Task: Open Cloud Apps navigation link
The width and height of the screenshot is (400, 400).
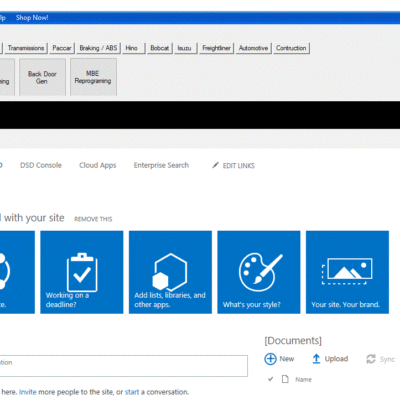Action: pos(98,165)
